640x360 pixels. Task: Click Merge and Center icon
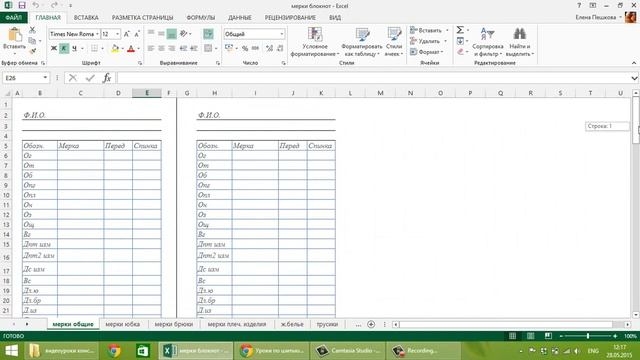[x=208, y=48]
